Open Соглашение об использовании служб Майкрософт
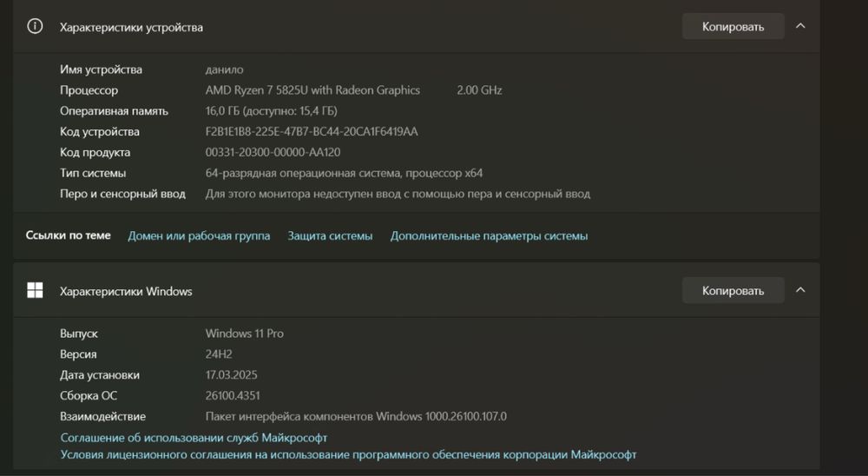Viewport: 868px width, 476px height. [194, 438]
